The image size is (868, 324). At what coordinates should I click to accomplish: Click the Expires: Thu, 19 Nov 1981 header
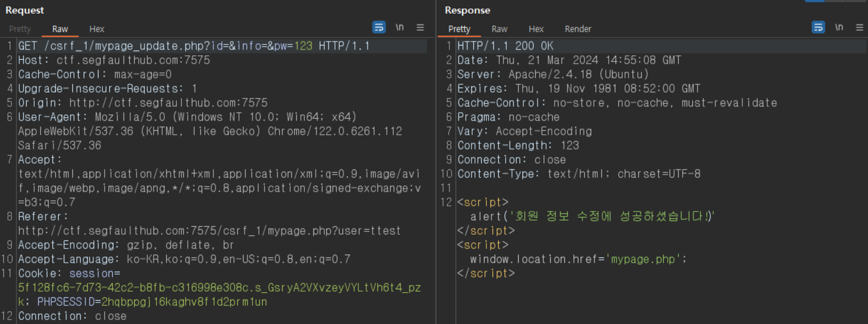tap(579, 89)
